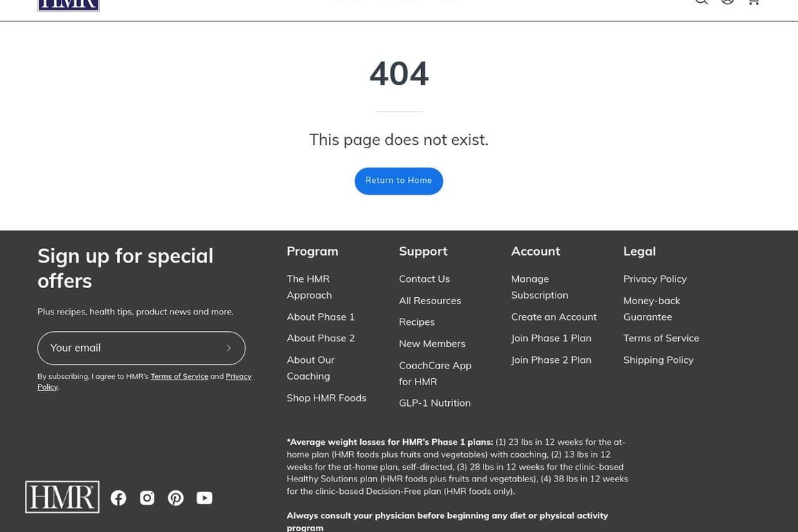This screenshot has width=798, height=532.
Task: Choose Join Phase 2 Plan
Action: 551,360
